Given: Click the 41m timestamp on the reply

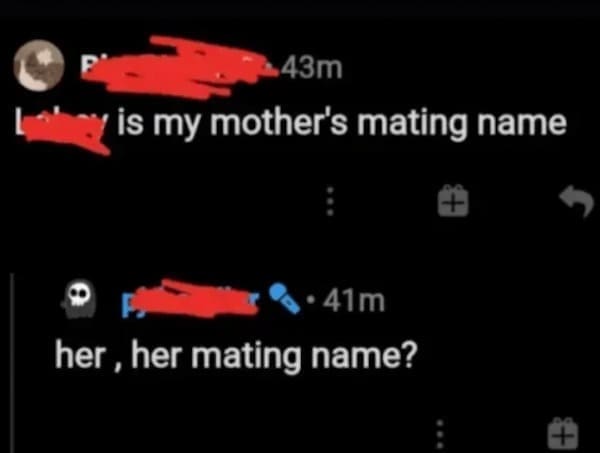Looking at the screenshot, I should pyautogui.click(x=353, y=301).
